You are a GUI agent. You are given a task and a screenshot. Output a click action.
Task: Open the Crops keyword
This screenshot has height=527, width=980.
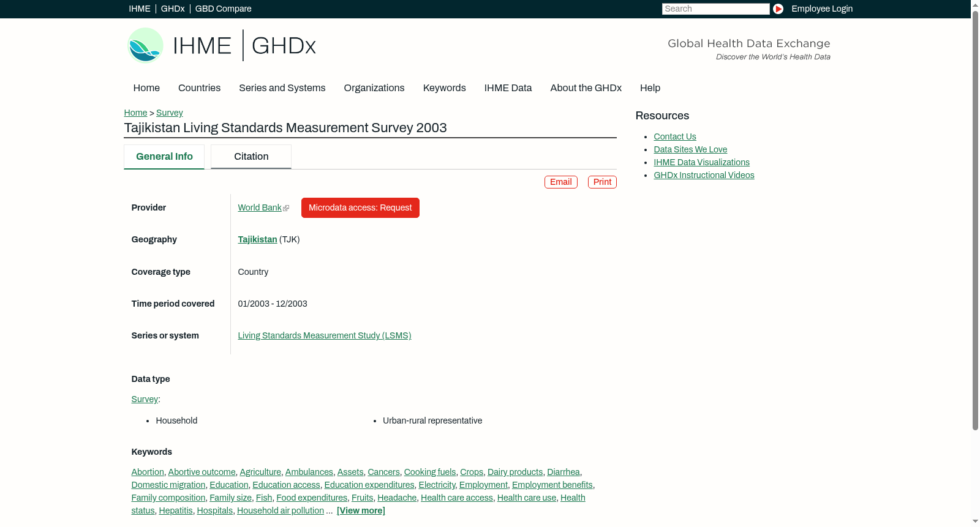coord(472,472)
